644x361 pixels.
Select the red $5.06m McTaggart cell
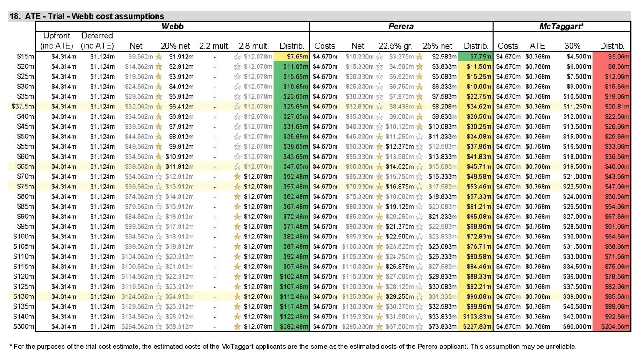[x=612, y=56]
